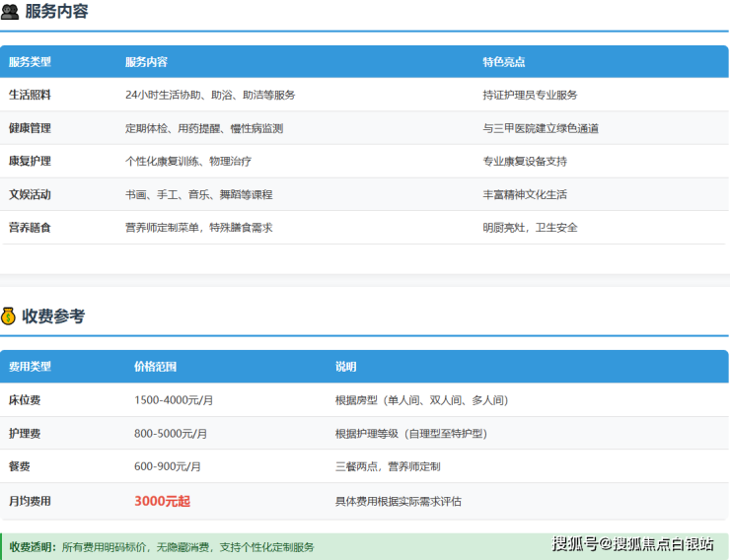The height and width of the screenshot is (560, 730).
Task: Click the 服务类型 column header
Action: 30,62
